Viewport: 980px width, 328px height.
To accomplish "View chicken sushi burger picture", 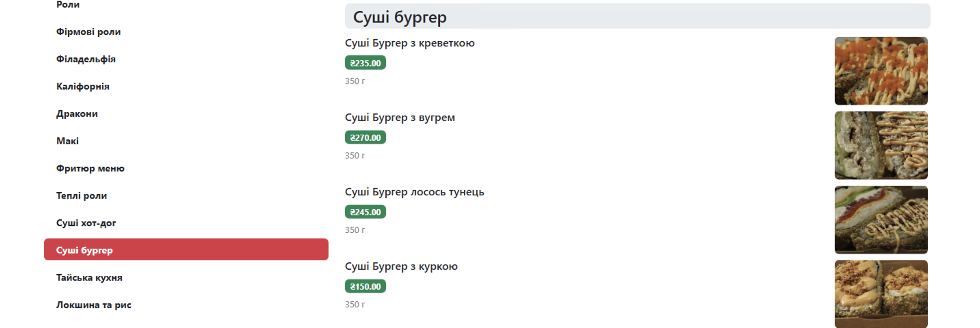I will 881,294.
